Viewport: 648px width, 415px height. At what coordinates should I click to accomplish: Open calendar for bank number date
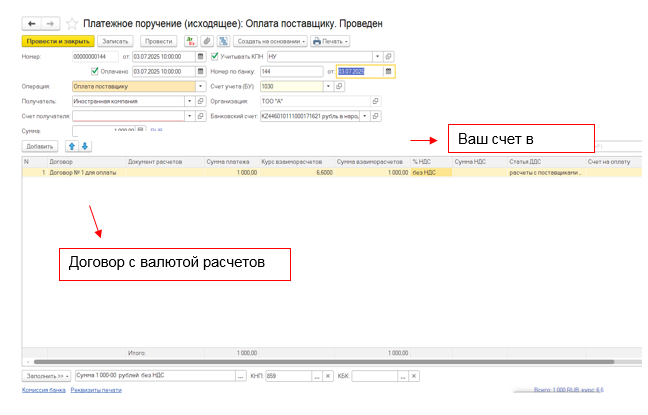click(388, 71)
